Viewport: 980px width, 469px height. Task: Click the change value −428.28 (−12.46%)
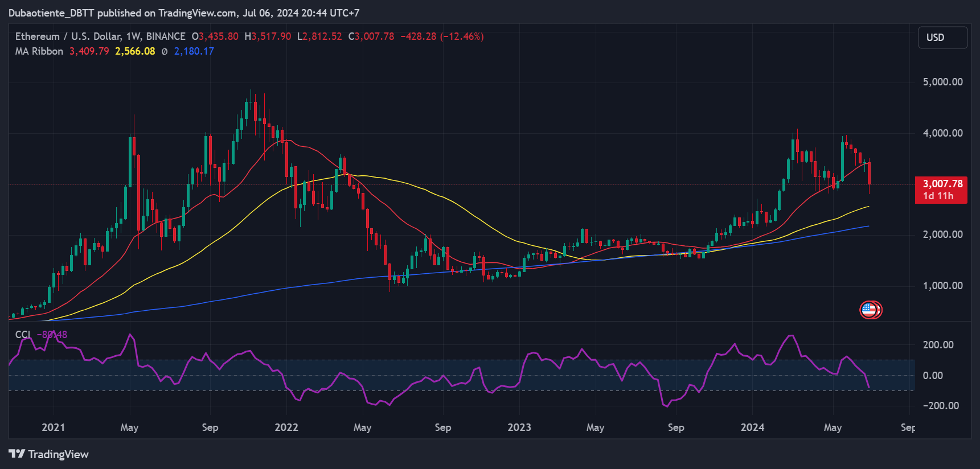click(442, 36)
